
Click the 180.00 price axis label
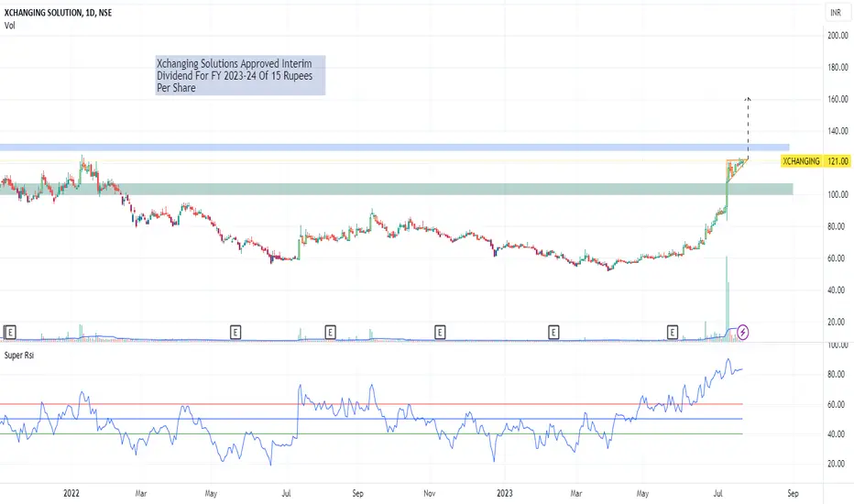click(x=838, y=67)
